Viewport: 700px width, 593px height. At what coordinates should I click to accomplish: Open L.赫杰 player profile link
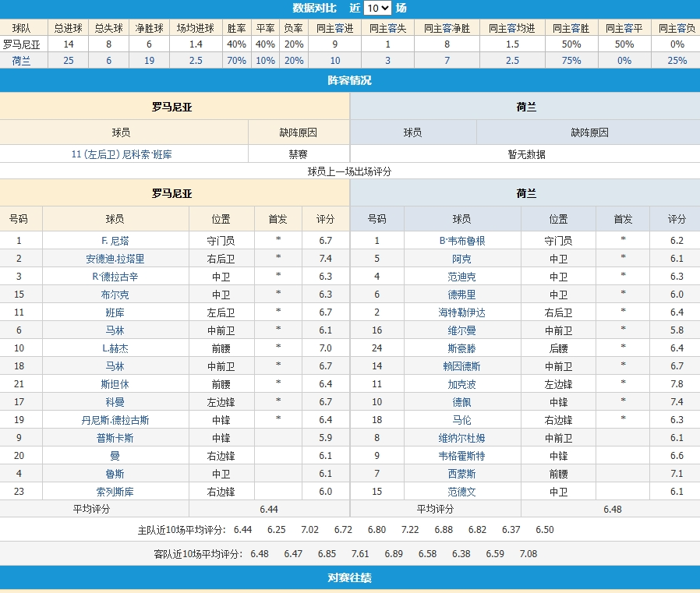[115, 348]
